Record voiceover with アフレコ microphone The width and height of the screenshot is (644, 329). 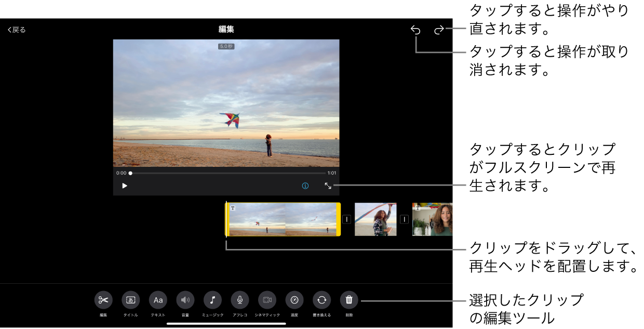point(240,300)
